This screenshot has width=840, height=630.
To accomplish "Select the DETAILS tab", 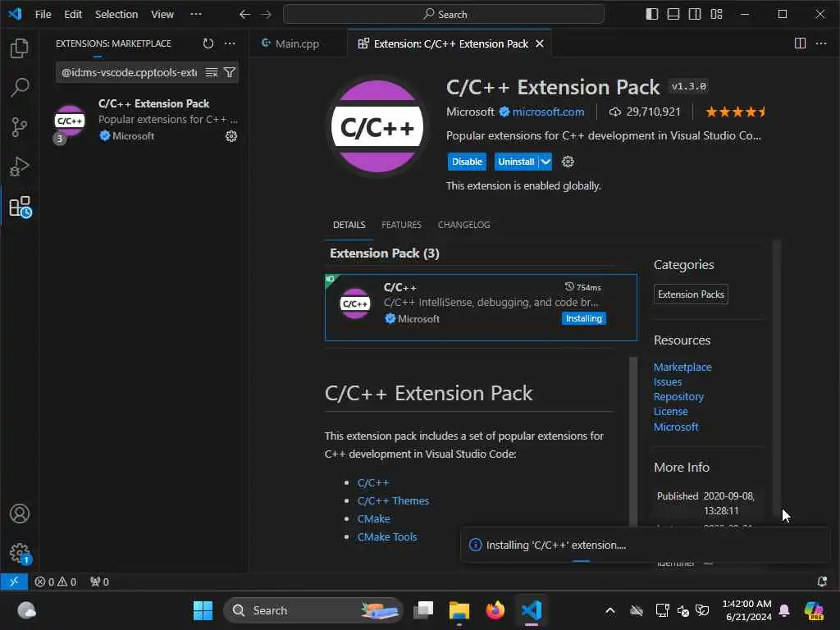I will click(x=349, y=225).
